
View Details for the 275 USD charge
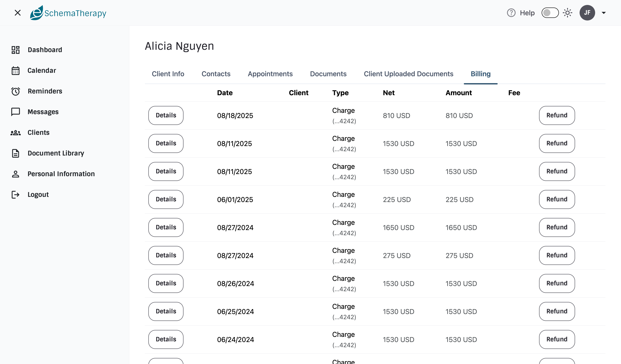click(x=166, y=255)
